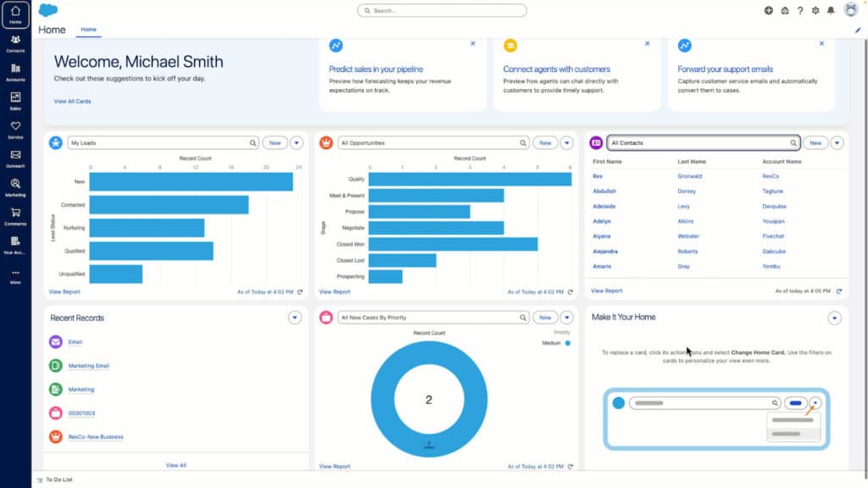The image size is (868, 488).
Task: Click the global Search box
Action: (442, 10)
